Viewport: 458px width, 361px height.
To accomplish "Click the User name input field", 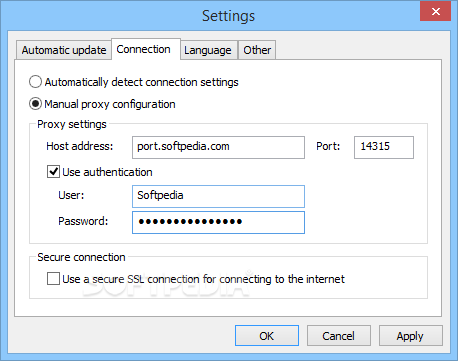I will pyautogui.click(x=218, y=196).
